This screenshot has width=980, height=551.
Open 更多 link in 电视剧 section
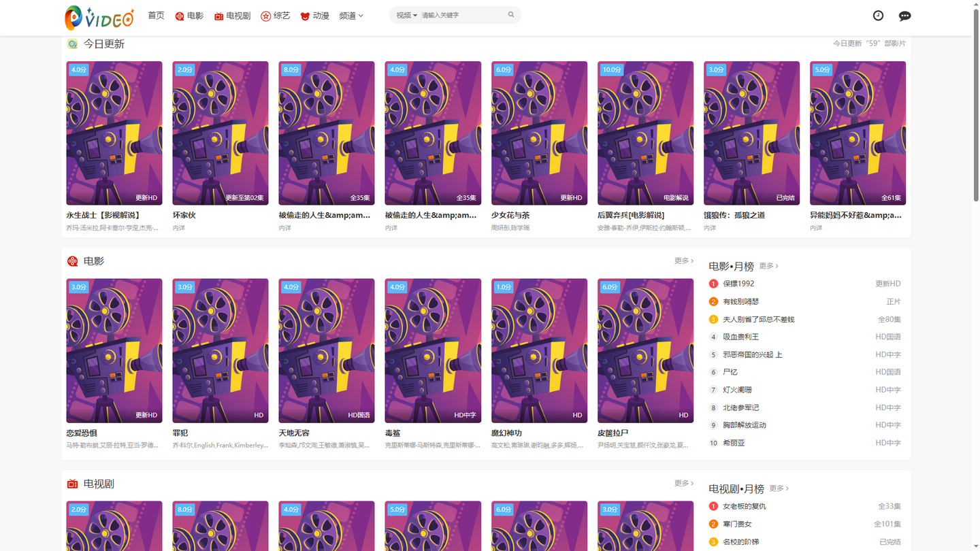(684, 483)
